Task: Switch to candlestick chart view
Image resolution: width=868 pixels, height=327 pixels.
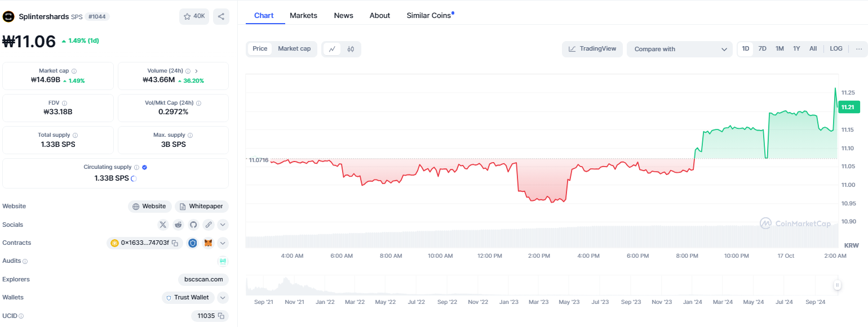Action: click(351, 49)
